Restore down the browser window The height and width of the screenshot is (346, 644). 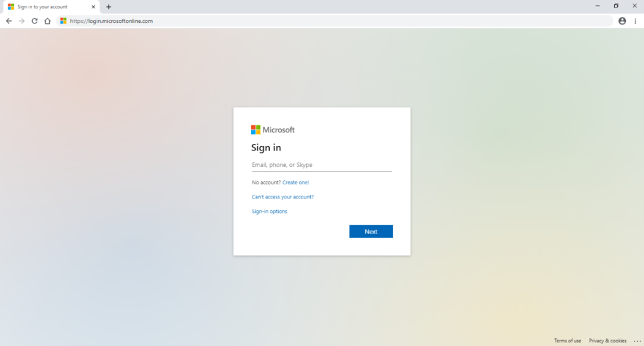(616, 6)
